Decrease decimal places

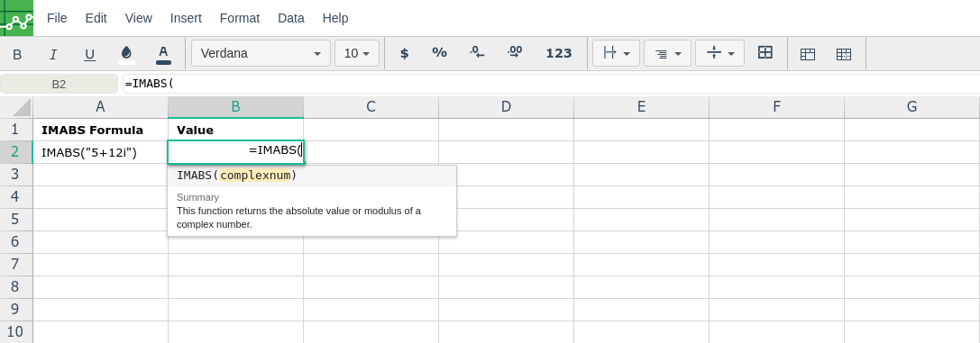pos(477,53)
